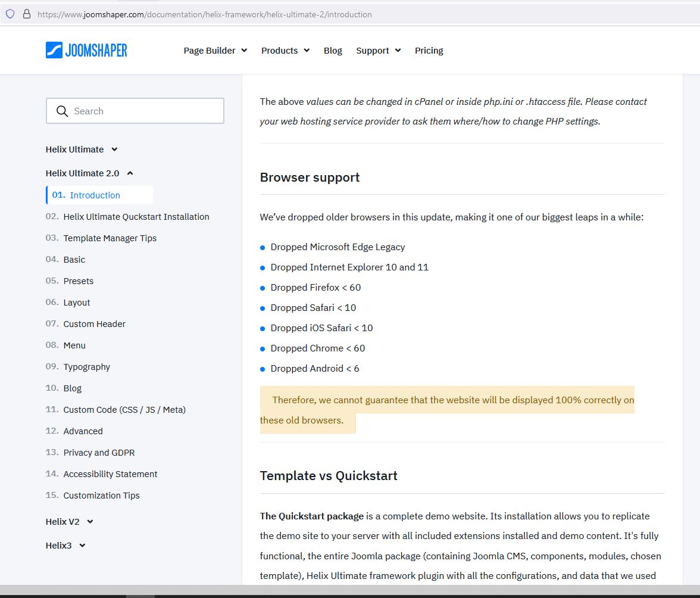Click 'Dropped iOS Safari < 10' list item

tap(321, 328)
